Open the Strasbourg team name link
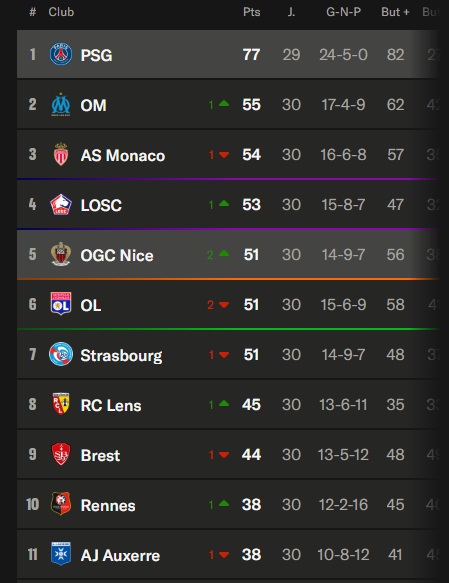The width and height of the screenshot is (449, 583). (x=121, y=355)
